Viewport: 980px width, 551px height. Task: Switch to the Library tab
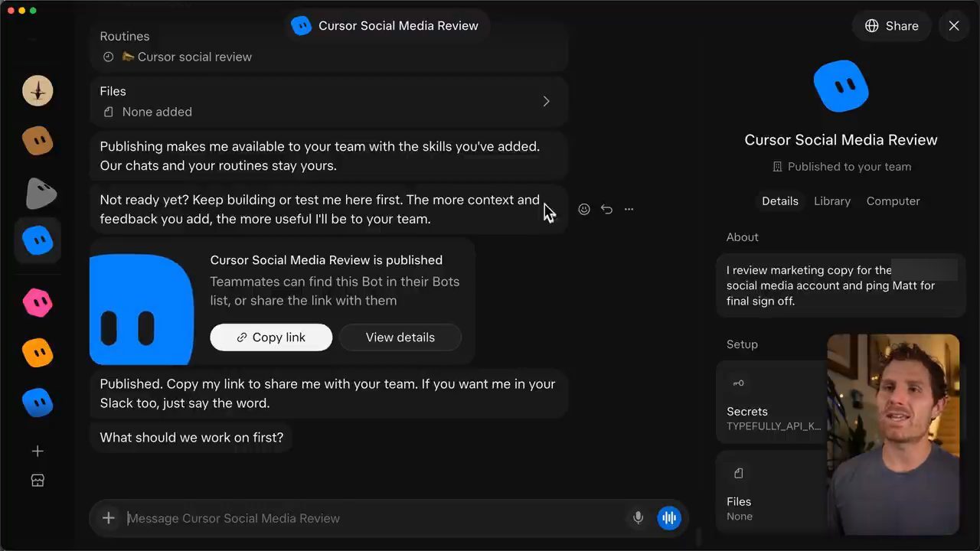click(x=832, y=201)
